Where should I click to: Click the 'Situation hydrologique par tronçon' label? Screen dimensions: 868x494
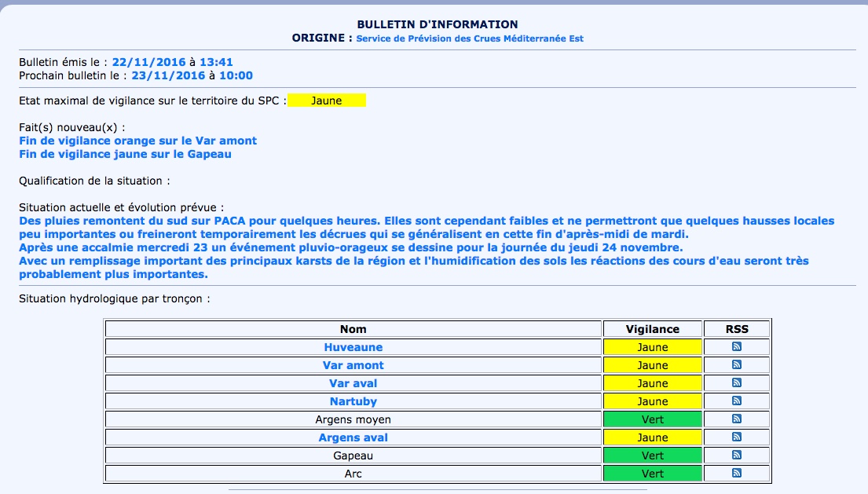tap(115, 298)
